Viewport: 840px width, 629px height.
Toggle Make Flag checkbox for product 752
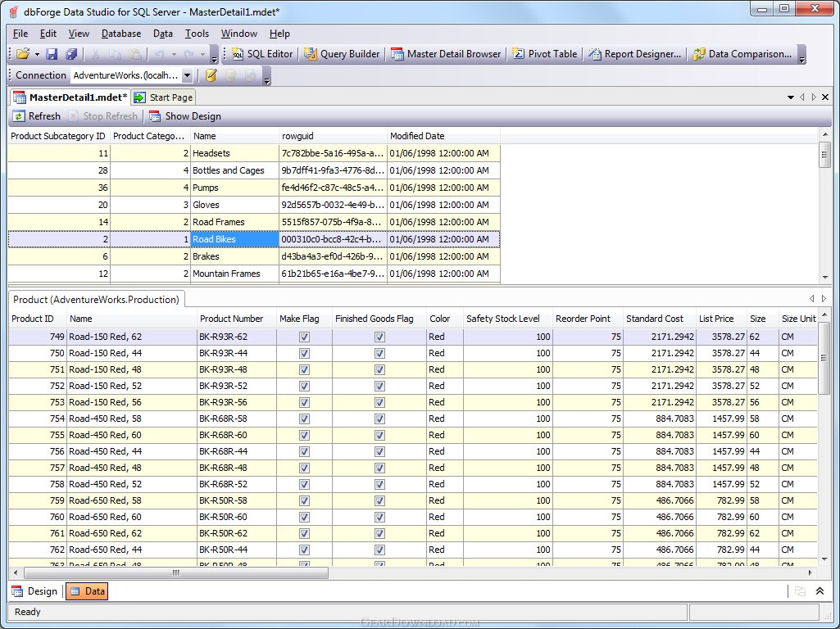(x=304, y=386)
